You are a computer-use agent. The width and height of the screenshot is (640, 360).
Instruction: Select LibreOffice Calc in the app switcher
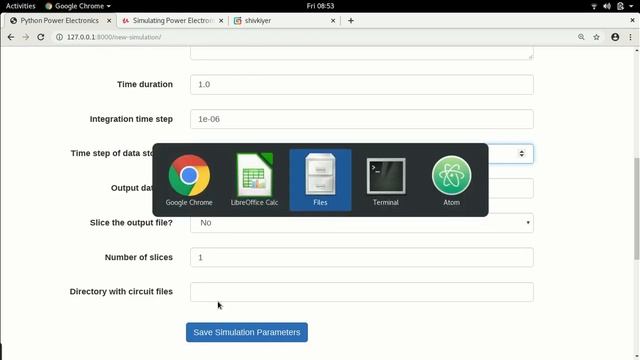(254, 180)
